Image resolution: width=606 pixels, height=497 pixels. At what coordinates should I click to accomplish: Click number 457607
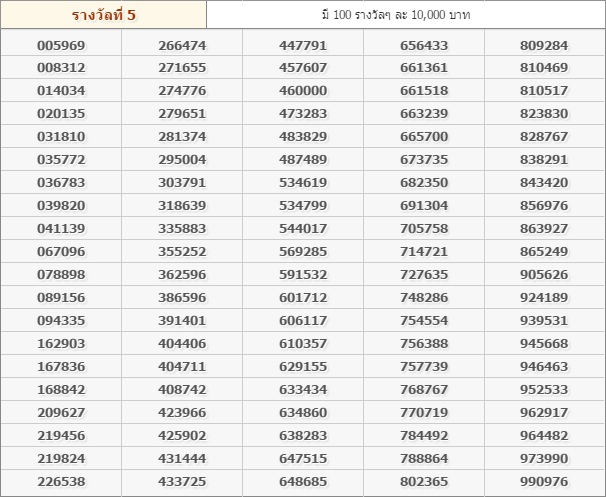click(x=303, y=68)
